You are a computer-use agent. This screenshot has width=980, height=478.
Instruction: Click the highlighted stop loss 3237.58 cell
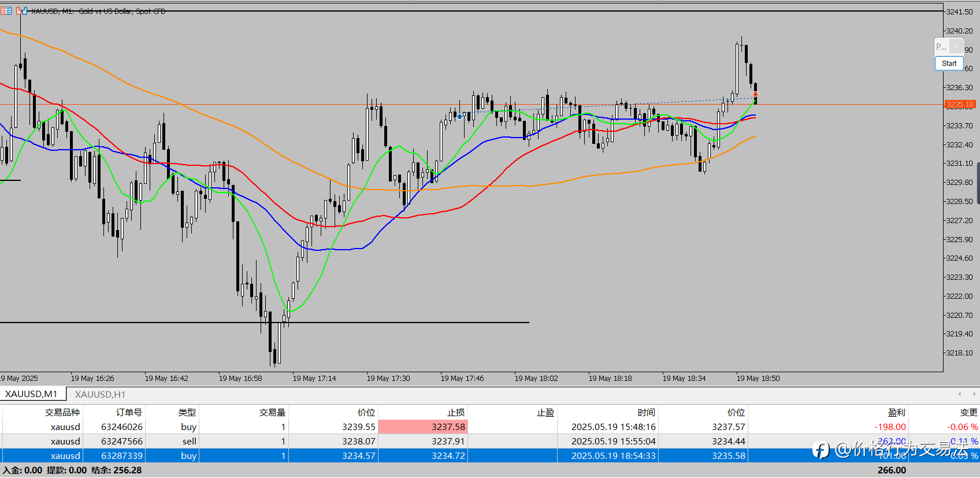pyautogui.click(x=423, y=427)
